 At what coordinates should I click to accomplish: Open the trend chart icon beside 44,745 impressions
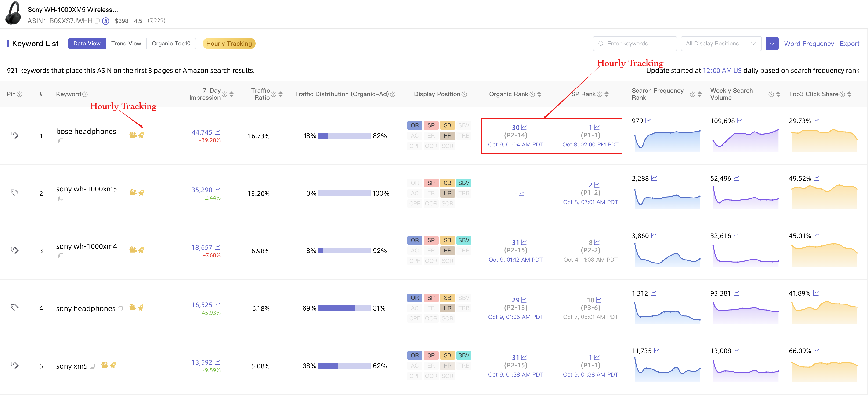[217, 132]
